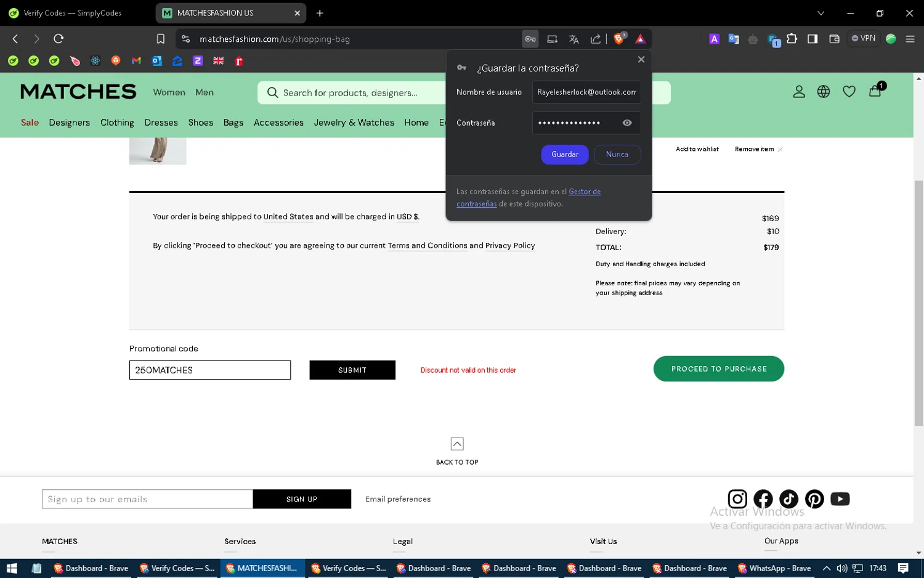
Task: Click Proceed to Purchase button
Action: coord(719,369)
